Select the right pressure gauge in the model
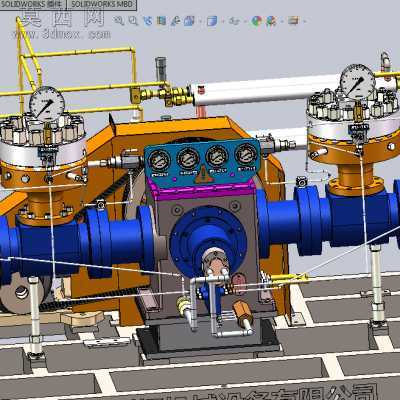Image resolution: width=400 pixels, height=400 pixels. pyautogui.click(x=358, y=82)
